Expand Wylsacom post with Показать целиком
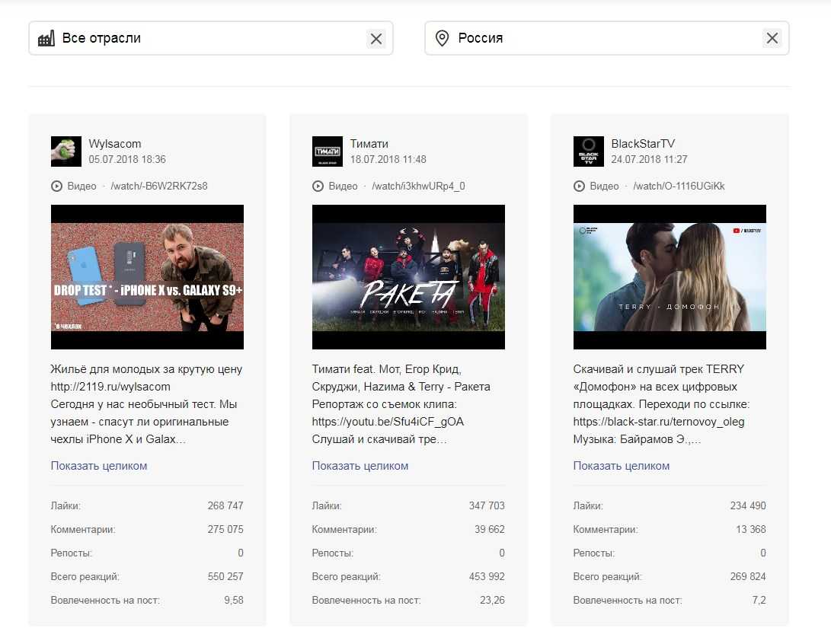The image size is (831, 644). tap(99, 466)
